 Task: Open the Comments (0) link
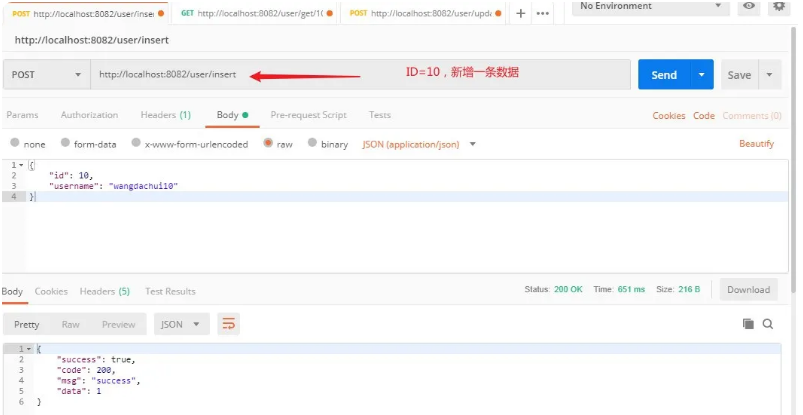[x=752, y=116]
